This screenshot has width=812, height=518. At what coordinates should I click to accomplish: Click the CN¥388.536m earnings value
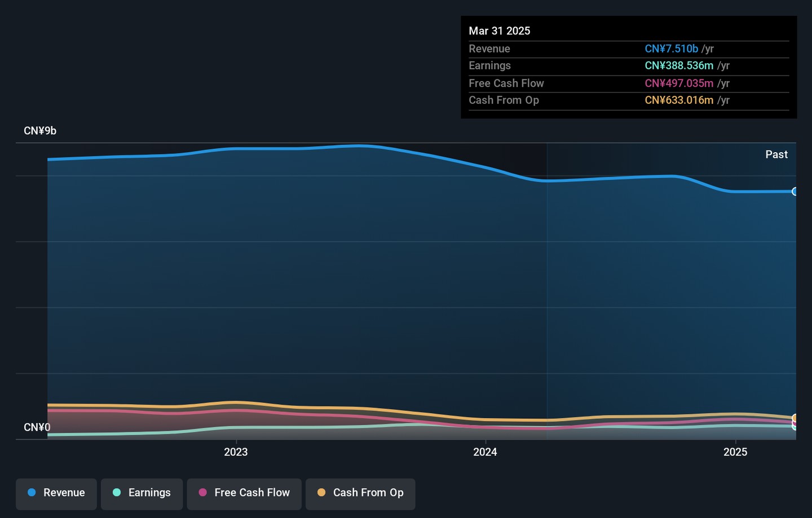tap(679, 66)
